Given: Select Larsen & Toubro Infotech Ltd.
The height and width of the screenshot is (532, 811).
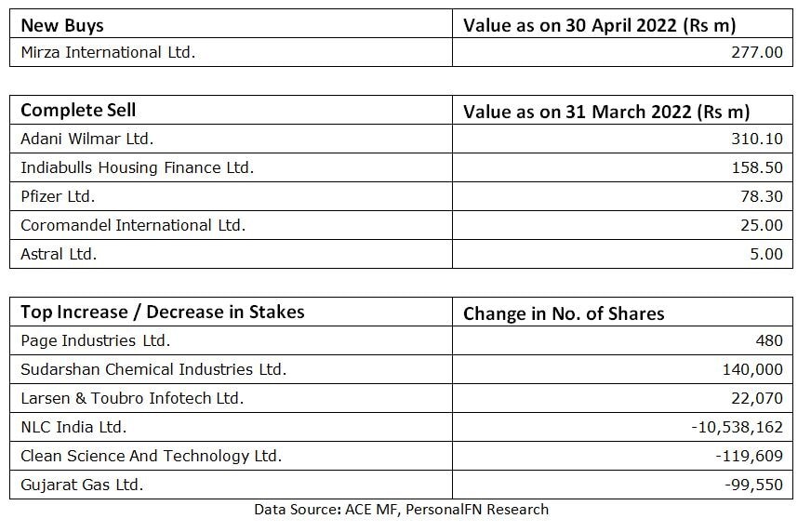Looking at the screenshot, I should point(131,398).
